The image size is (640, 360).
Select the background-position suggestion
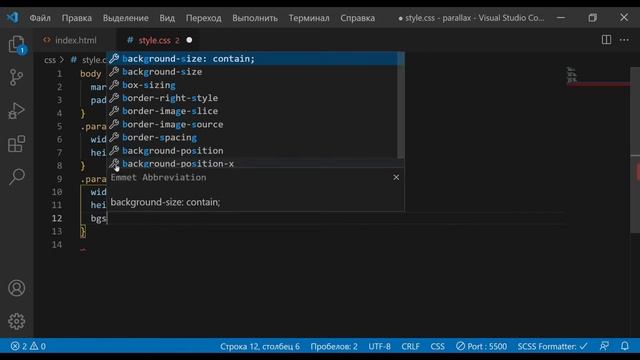click(x=252, y=151)
